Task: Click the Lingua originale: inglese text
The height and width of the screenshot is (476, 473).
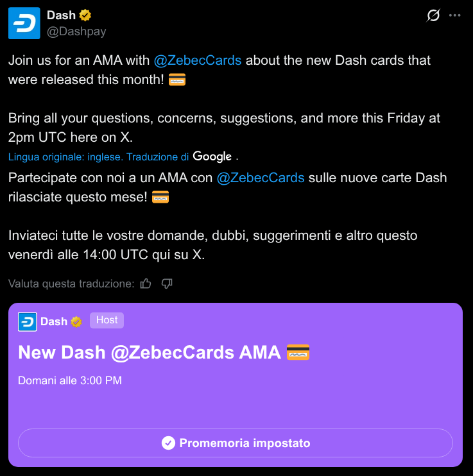Action: tap(65, 157)
